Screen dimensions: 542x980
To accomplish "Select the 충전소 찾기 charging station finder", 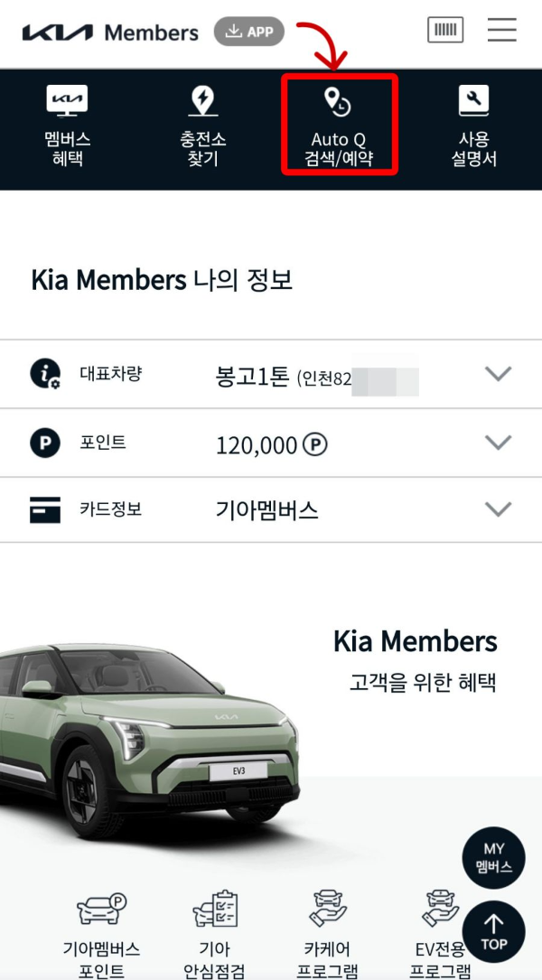I will point(202,126).
